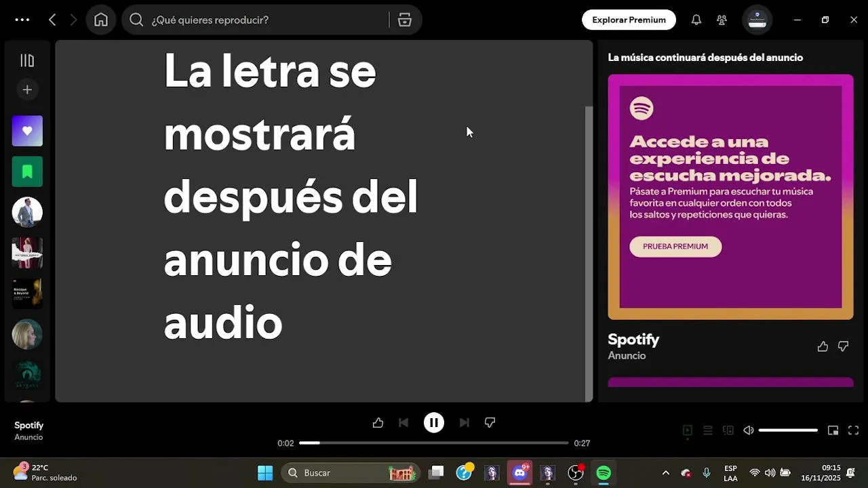Open connect to a device icon
This screenshot has height=488, width=868.
pos(728,430)
